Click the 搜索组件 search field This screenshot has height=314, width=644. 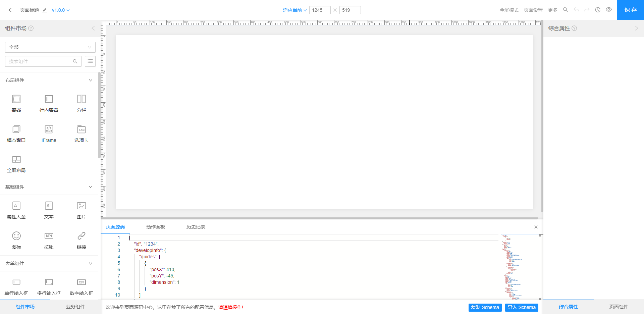click(x=43, y=61)
